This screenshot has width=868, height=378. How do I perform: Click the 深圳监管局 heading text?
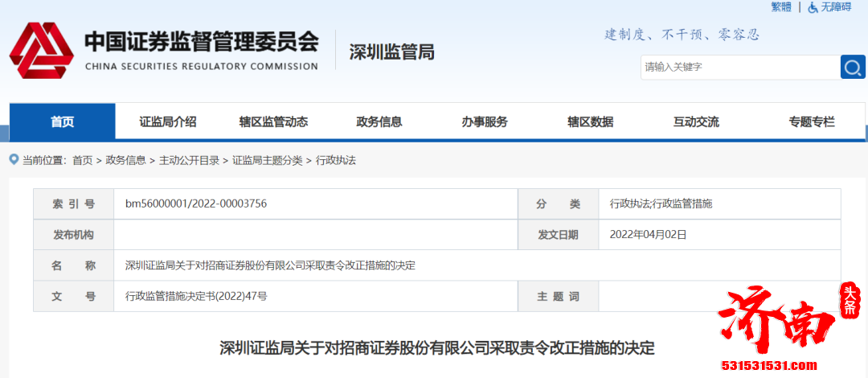392,52
